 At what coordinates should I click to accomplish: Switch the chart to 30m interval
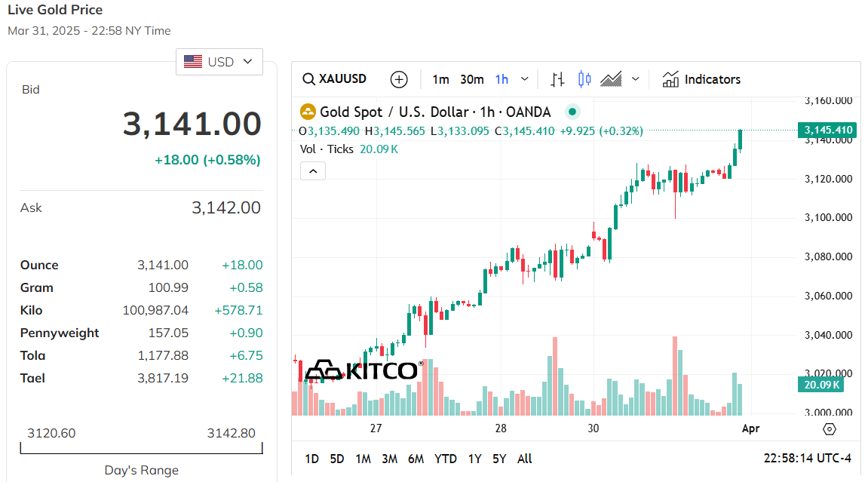click(x=472, y=79)
